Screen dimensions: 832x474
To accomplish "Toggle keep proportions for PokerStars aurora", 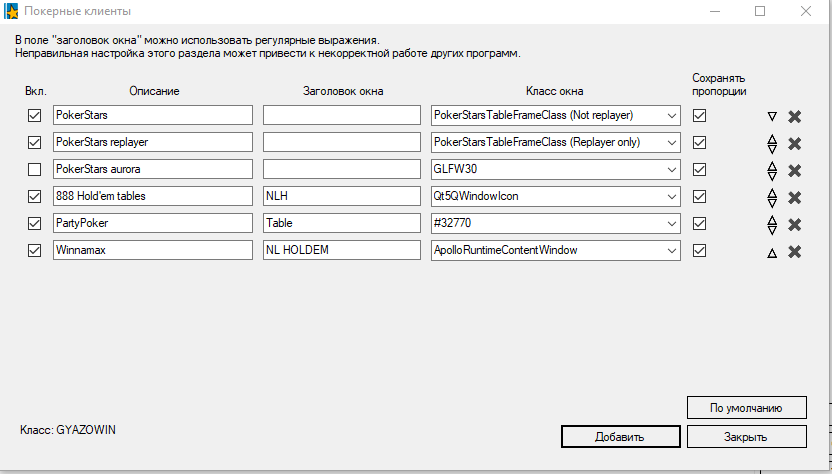I will coord(699,169).
